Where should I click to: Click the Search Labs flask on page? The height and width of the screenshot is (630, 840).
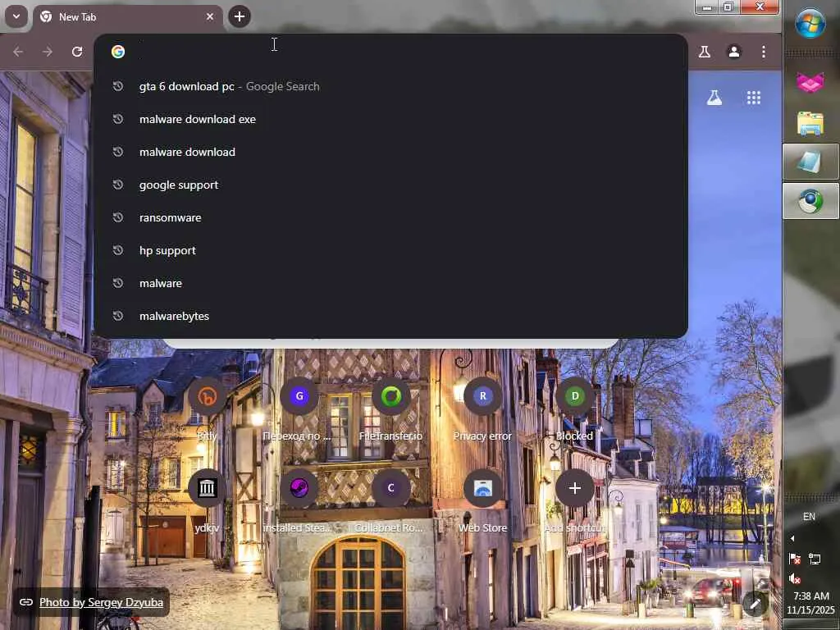point(714,98)
